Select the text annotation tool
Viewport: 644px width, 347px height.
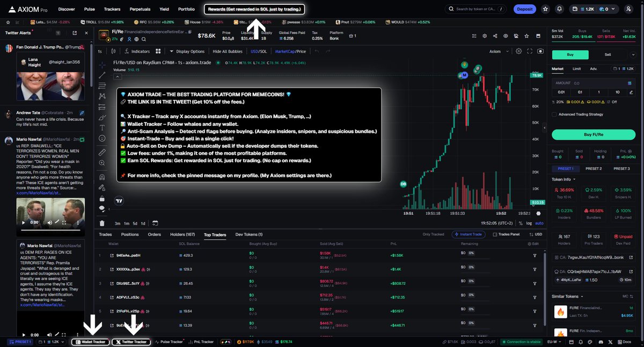[x=102, y=128]
